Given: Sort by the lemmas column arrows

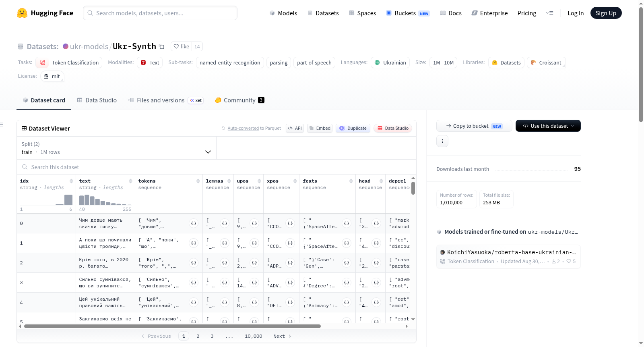Looking at the screenshot, I should 229,181.
